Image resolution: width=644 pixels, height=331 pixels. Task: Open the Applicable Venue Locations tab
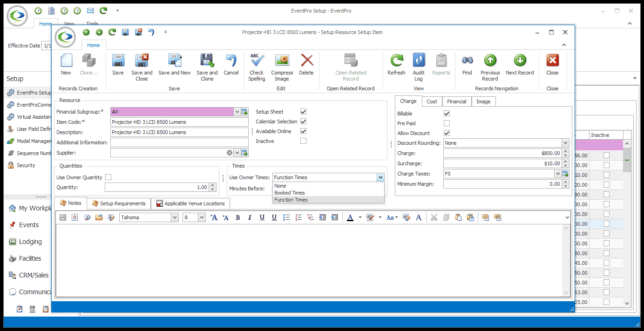point(190,203)
